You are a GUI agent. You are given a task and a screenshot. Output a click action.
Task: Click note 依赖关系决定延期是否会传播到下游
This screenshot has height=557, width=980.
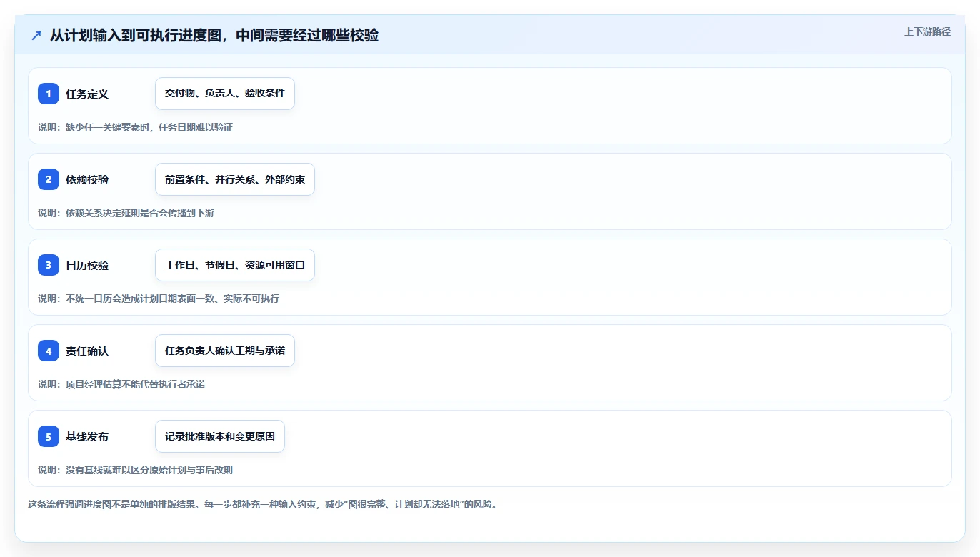(x=126, y=213)
